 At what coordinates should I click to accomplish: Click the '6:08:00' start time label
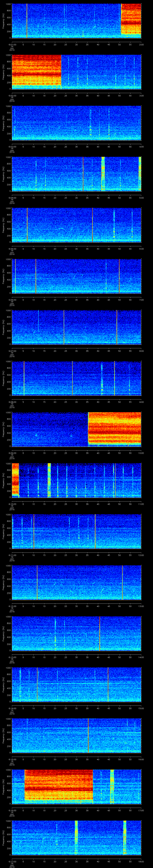pyautogui.click(x=12, y=402)
